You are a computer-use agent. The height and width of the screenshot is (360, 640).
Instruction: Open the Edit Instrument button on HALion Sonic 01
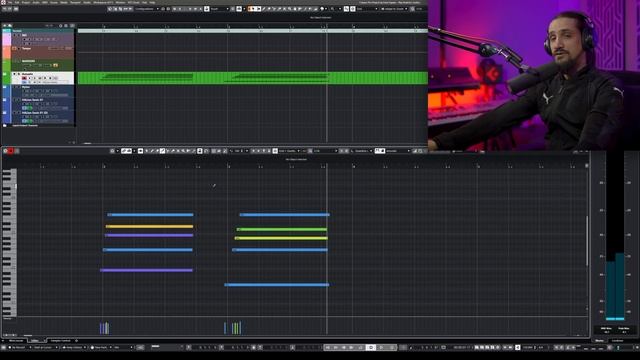point(29,108)
